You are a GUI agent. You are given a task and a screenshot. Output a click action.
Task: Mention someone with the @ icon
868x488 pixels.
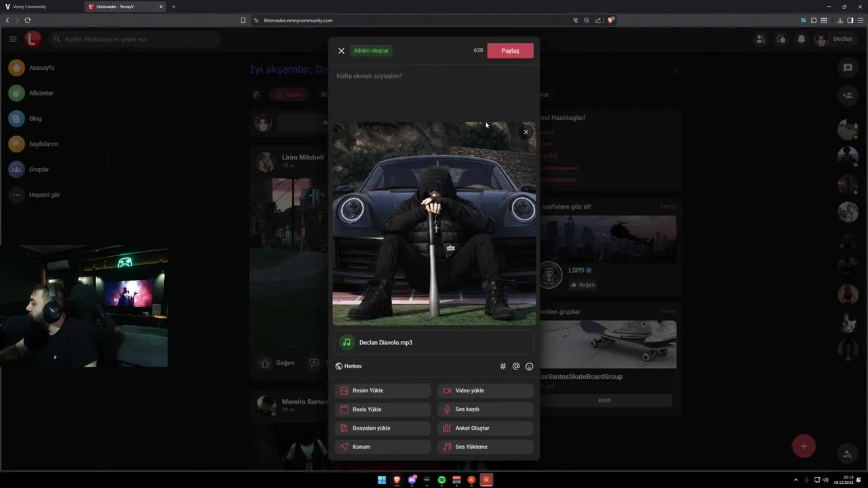tap(516, 366)
